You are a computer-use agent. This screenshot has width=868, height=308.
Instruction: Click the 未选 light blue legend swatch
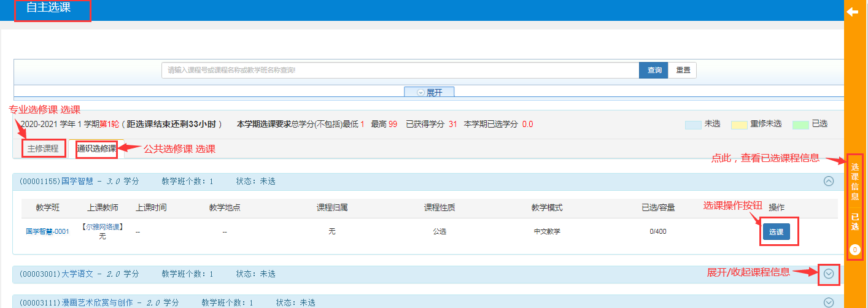693,125
